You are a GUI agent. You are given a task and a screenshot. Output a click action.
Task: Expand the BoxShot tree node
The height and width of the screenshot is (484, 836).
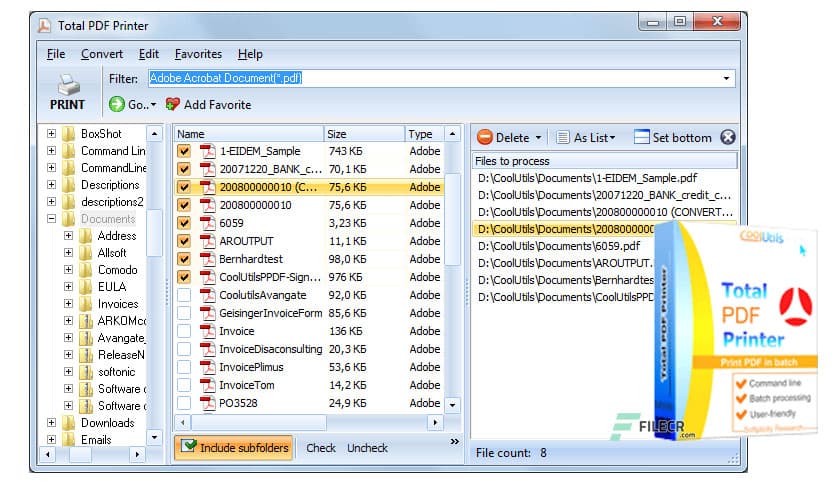(x=51, y=133)
